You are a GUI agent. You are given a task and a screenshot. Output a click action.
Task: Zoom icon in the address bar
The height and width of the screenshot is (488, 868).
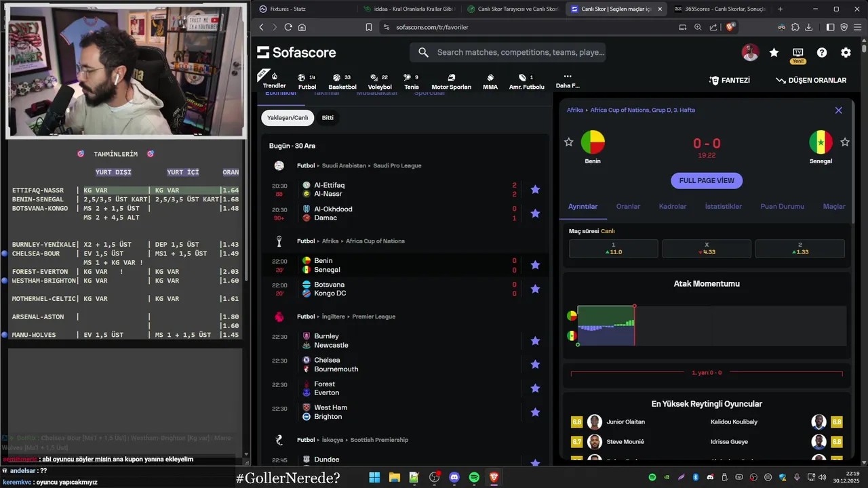click(698, 27)
